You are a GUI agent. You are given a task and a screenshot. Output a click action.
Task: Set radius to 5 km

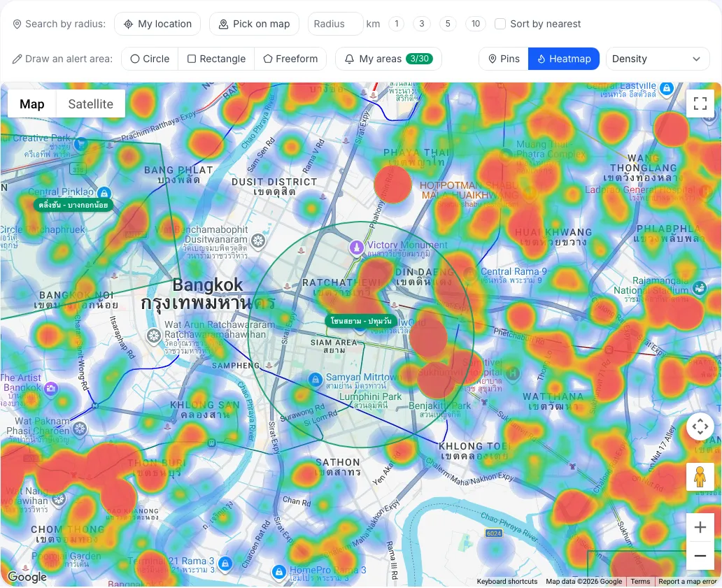click(x=448, y=24)
